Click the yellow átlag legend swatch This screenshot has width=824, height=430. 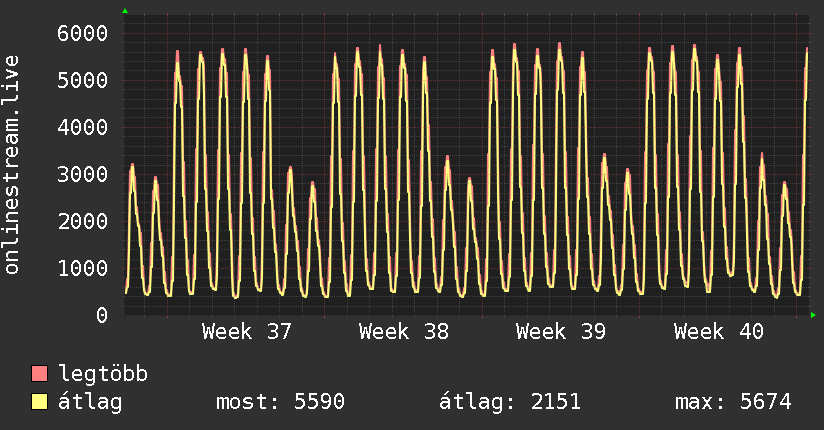point(39,402)
